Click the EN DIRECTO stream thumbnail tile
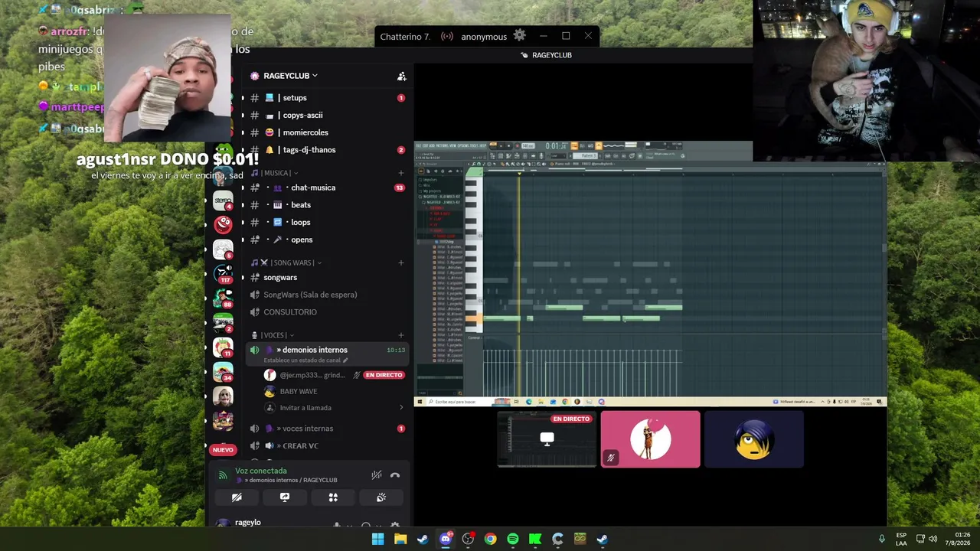Image resolution: width=980 pixels, height=551 pixels. (547, 439)
